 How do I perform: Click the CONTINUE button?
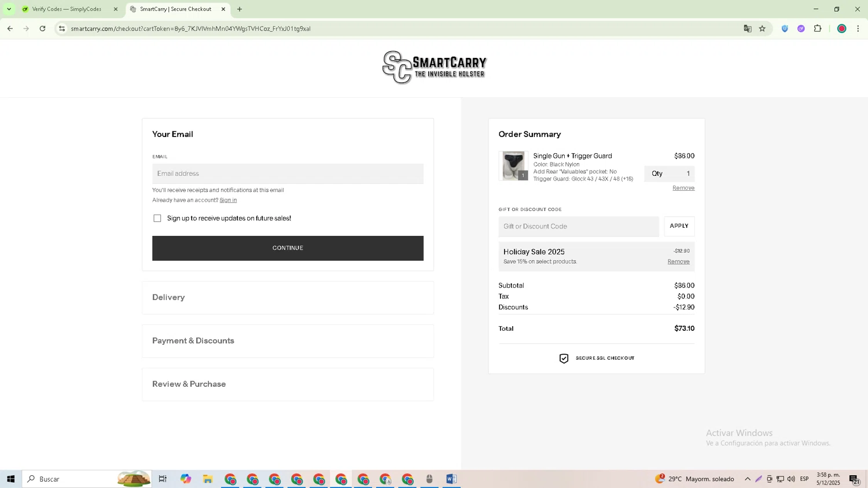pyautogui.click(x=288, y=248)
